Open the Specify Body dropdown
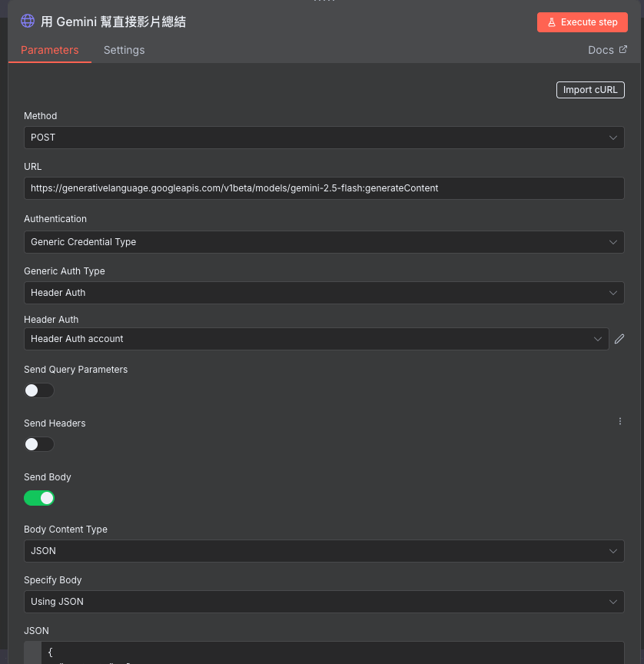This screenshot has width=644, height=664. (324, 602)
